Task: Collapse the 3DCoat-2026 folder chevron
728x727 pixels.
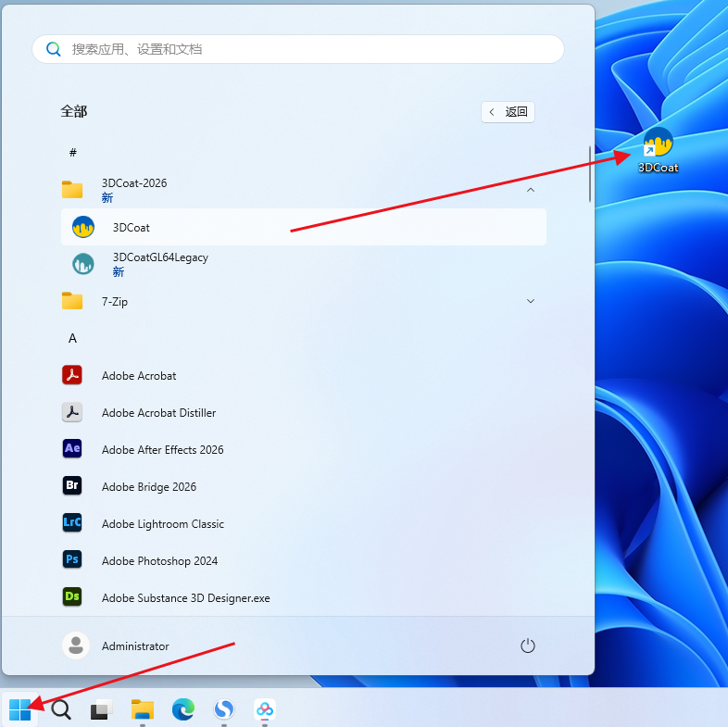Action: point(530,190)
